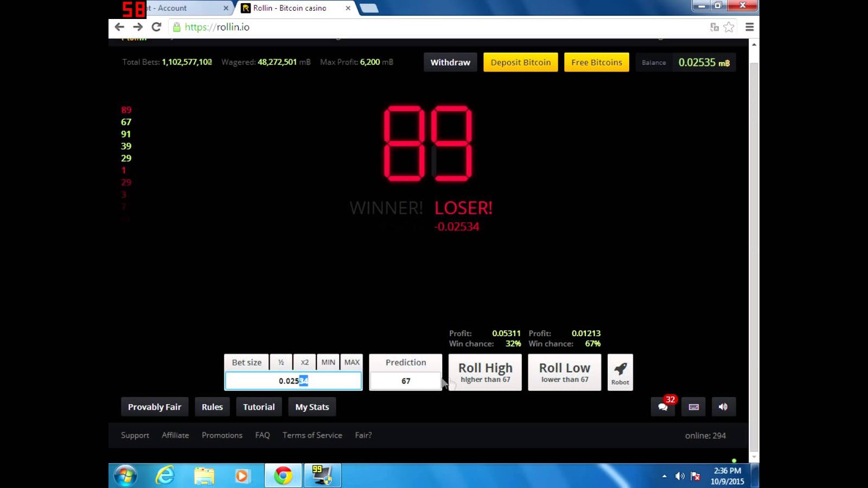
Task: Show hidden system tray icons
Action: tap(664, 476)
